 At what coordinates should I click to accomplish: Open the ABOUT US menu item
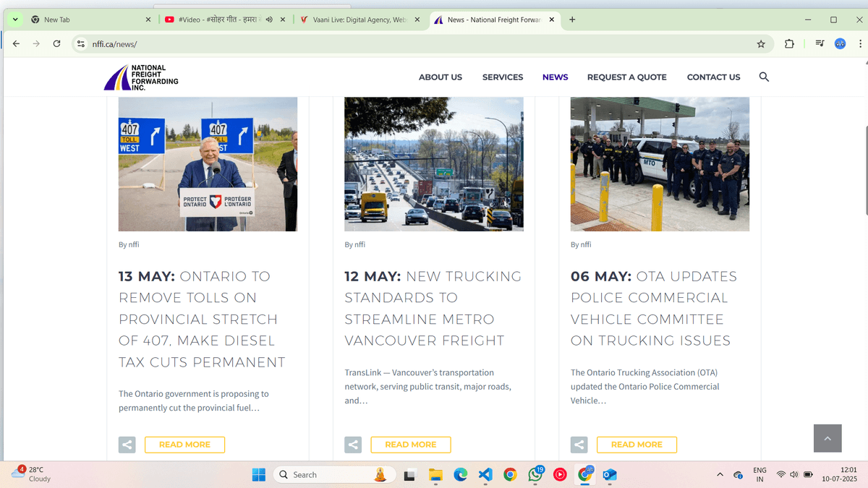coord(441,77)
